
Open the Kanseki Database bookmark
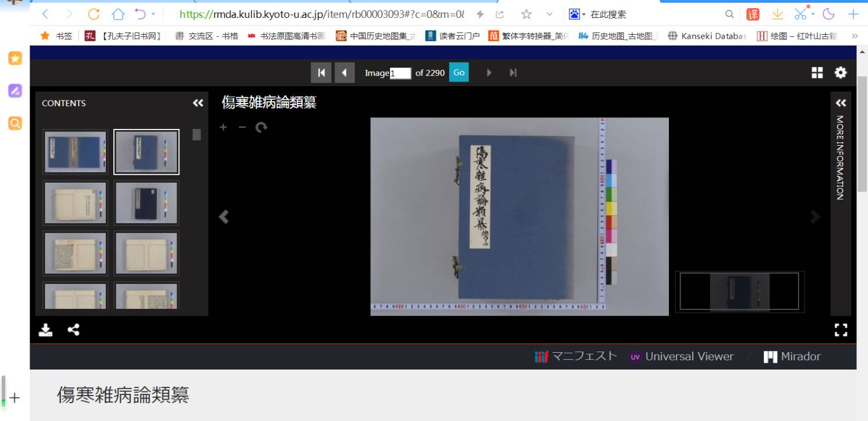pyautogui.click(x=707, y=36)
